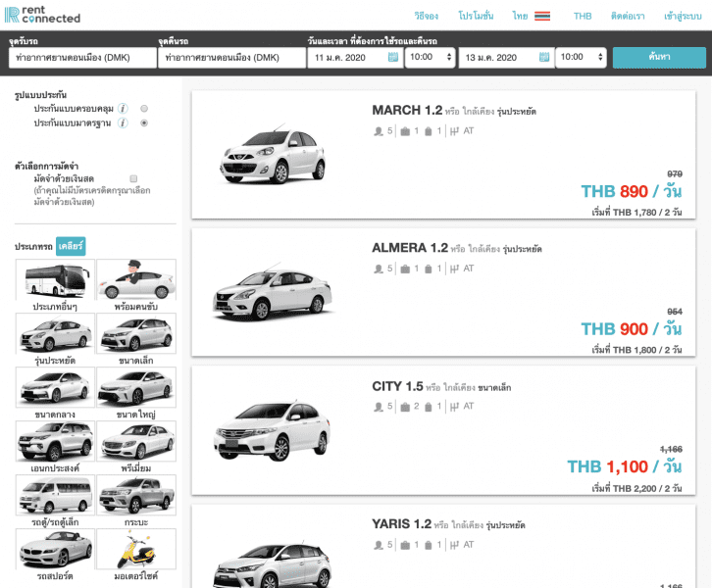Open the THB currency selector

(x=583, y=17)
